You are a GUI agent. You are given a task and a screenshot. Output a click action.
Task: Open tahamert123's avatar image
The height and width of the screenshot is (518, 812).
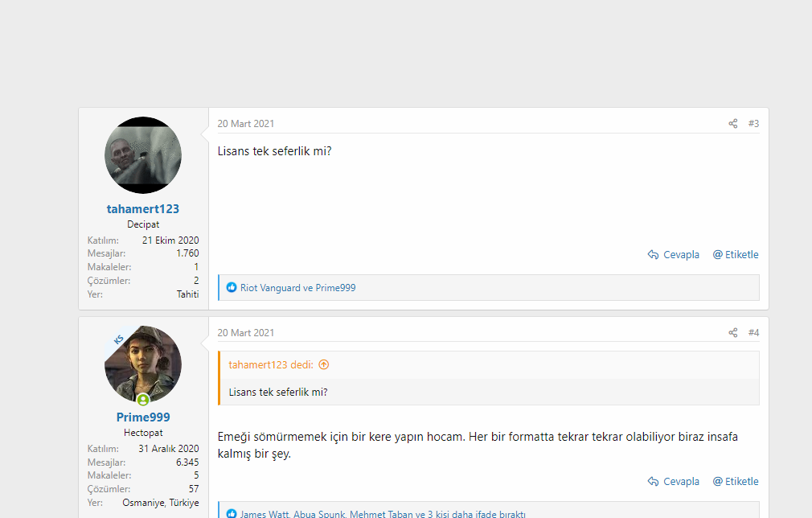[x=143, y=155]
